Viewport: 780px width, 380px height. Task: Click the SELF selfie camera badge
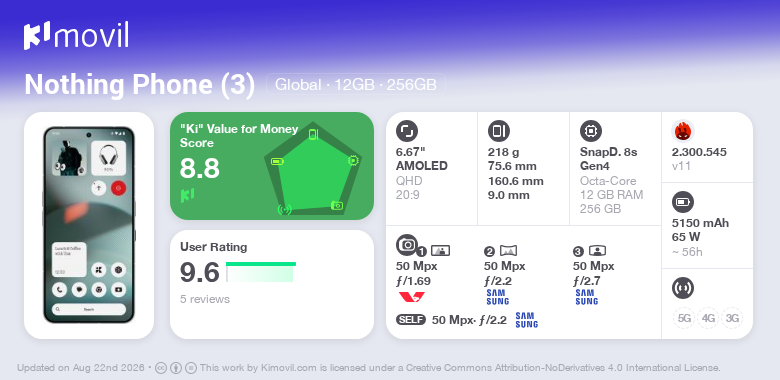[411, 320]
